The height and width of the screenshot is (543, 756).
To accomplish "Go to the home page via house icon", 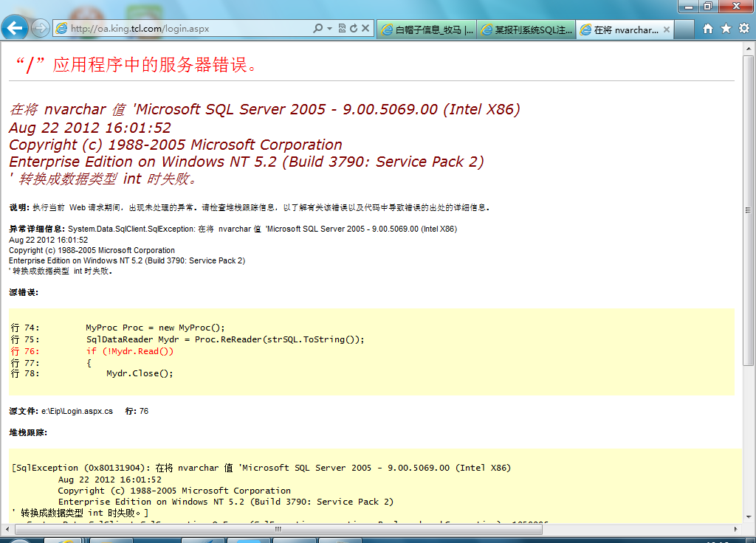I will tap(708, 29).
